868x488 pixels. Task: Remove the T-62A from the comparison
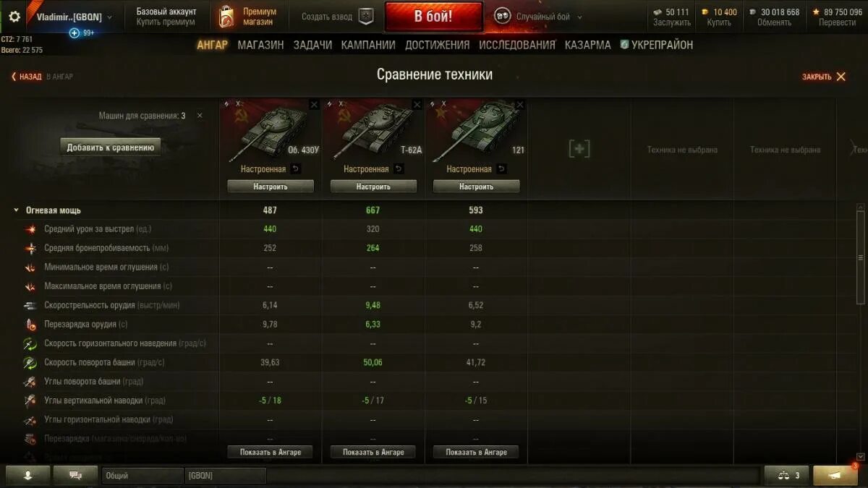pos(417,105)
